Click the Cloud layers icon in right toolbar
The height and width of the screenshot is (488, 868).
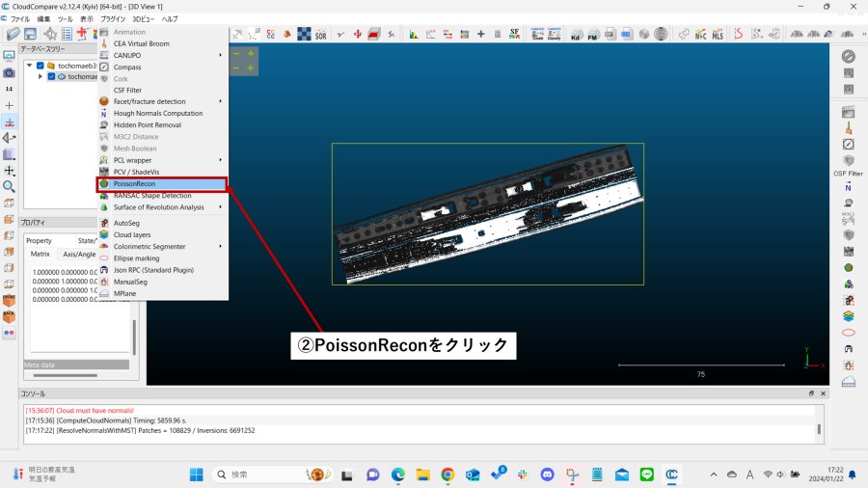(848, 316)
